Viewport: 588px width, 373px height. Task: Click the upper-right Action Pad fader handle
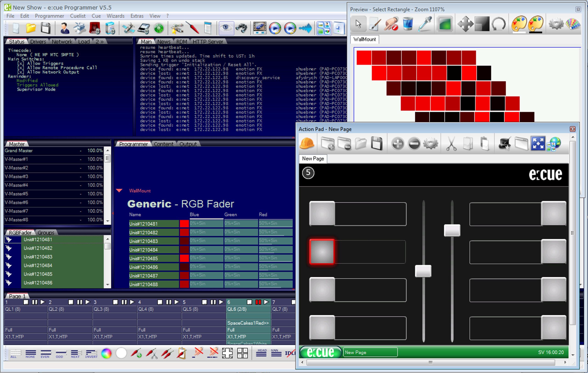coord(452,230)
